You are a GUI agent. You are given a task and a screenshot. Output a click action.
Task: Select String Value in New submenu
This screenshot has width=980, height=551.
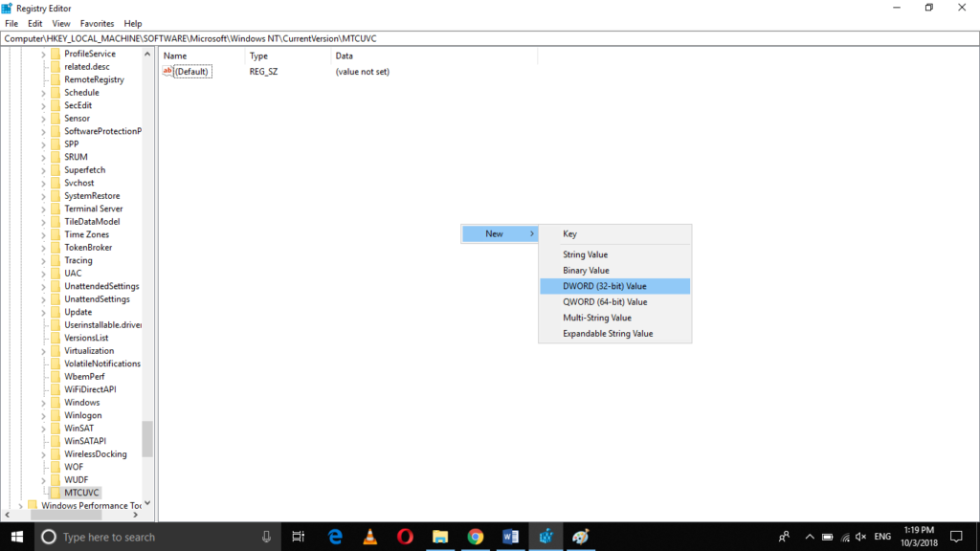click(586, 254)
